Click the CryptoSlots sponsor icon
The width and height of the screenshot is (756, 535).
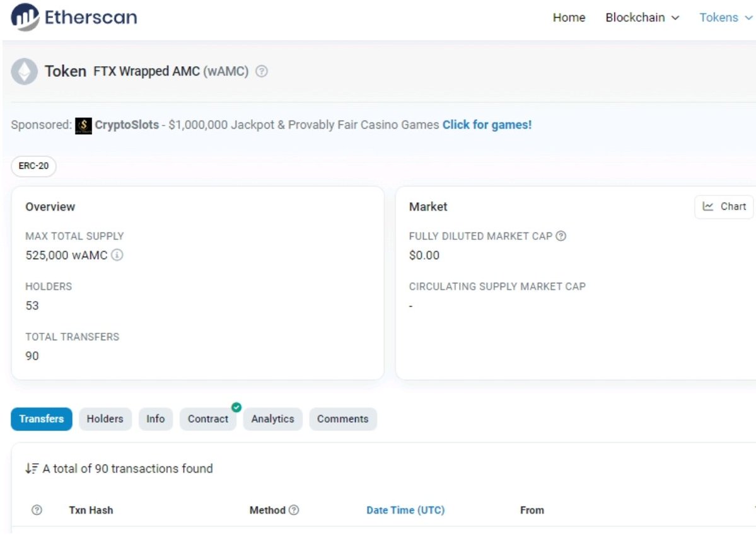pos(83,125)
